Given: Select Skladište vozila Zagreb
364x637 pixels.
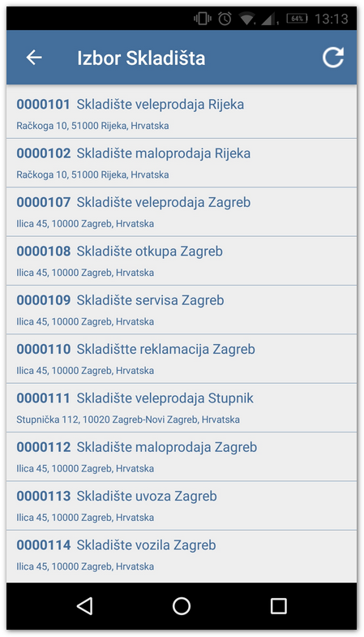Looking at the screenshot, I should point(182,555).
